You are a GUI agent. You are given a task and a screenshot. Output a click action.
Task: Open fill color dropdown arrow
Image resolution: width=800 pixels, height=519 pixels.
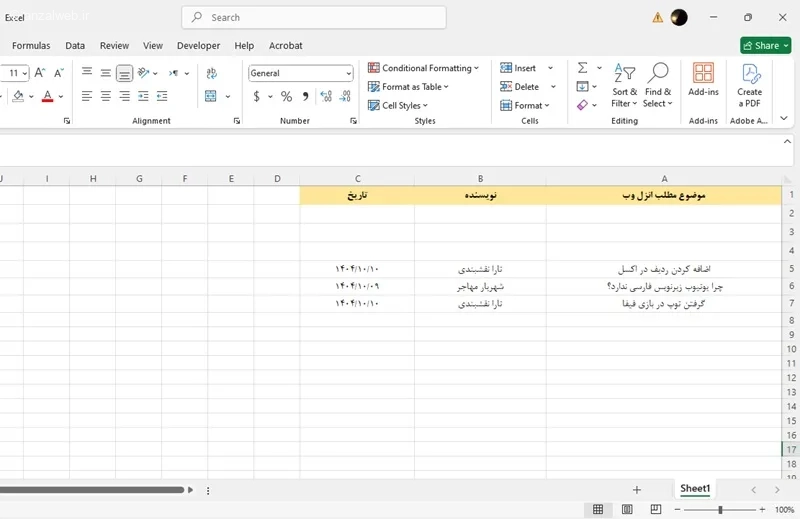(31, 96)
